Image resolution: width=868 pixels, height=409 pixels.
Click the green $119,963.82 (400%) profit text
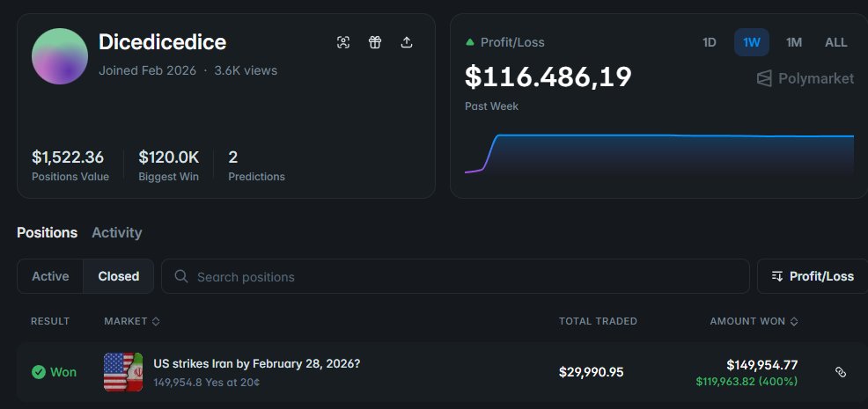pos(747,382)
